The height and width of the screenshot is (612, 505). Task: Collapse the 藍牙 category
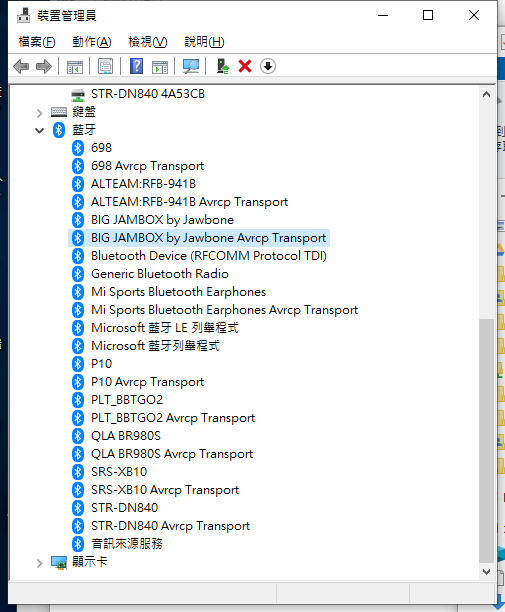[x=39, y=130]
